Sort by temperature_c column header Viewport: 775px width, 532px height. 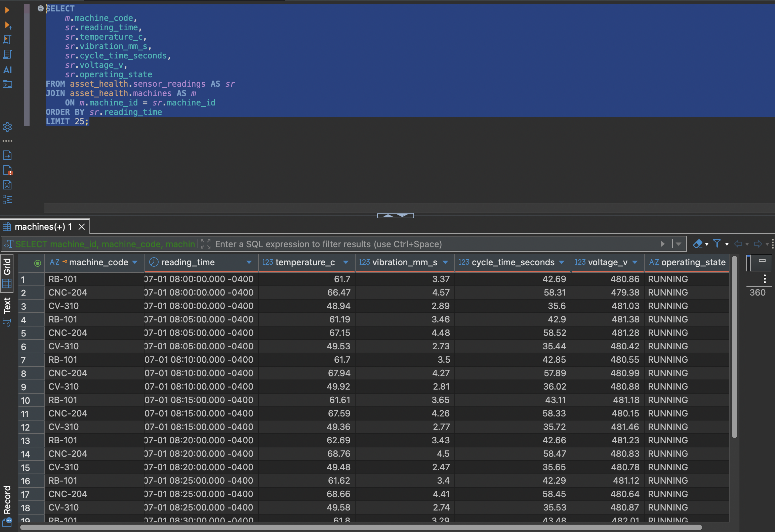point(305,262)
